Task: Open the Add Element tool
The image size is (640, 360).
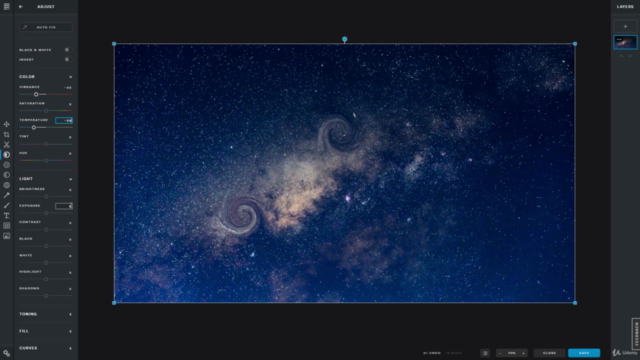Action: pos(7,226)
